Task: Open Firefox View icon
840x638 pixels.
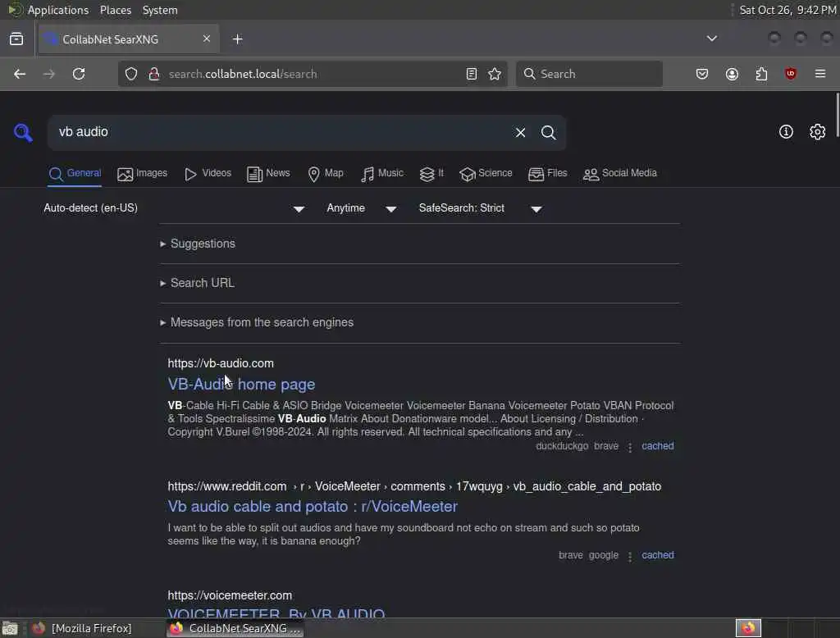Action: coord(16,39)
